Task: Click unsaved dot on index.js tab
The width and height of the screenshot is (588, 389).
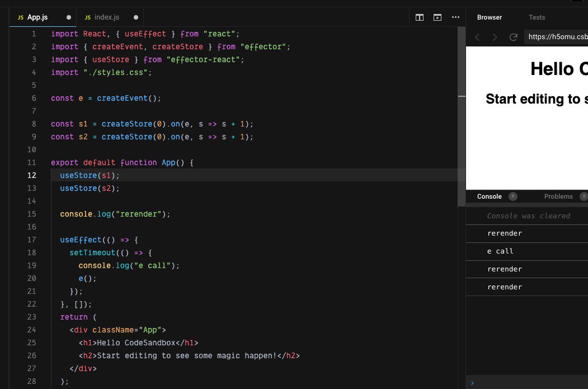Action: coord(136,17)
